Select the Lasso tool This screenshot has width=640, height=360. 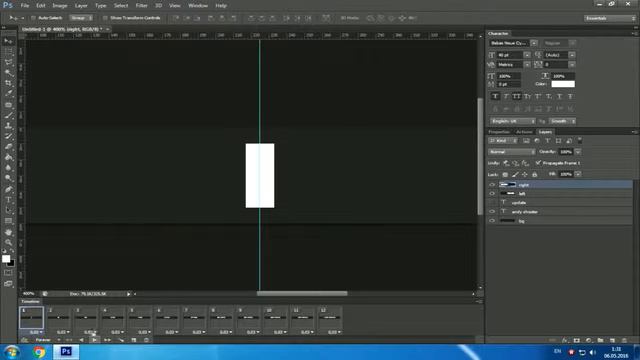click(8, 62)
